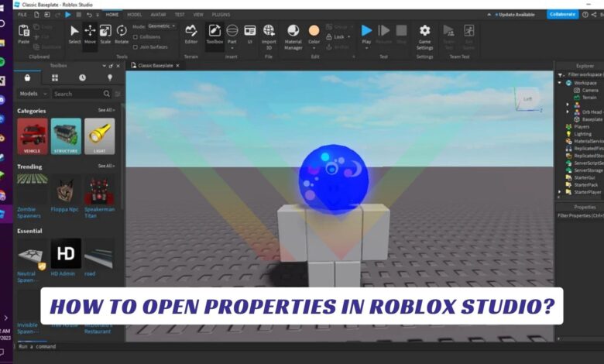The width and height of the screenshot is (604, 364).
Task: Select Lighting in the Explorer
Action: click(582, 134)
